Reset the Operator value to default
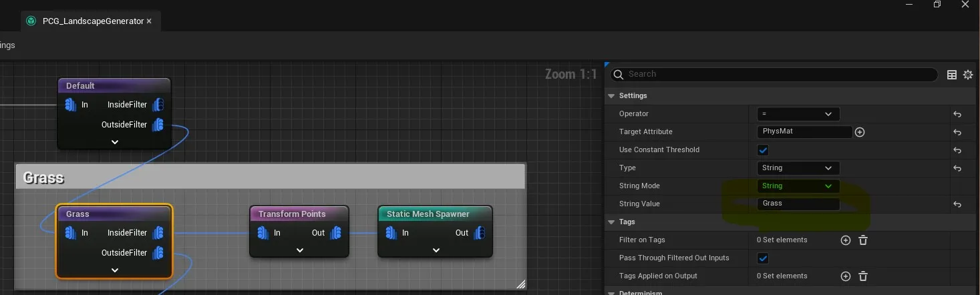 tap(957, 114)
